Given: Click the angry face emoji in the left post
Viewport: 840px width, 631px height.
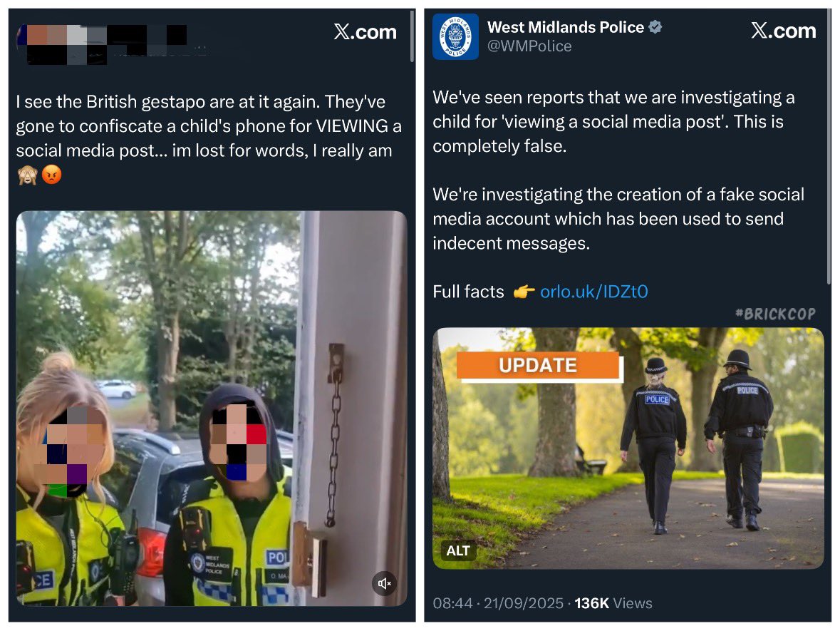Looking at the screenshot, I should coord(51,175).
